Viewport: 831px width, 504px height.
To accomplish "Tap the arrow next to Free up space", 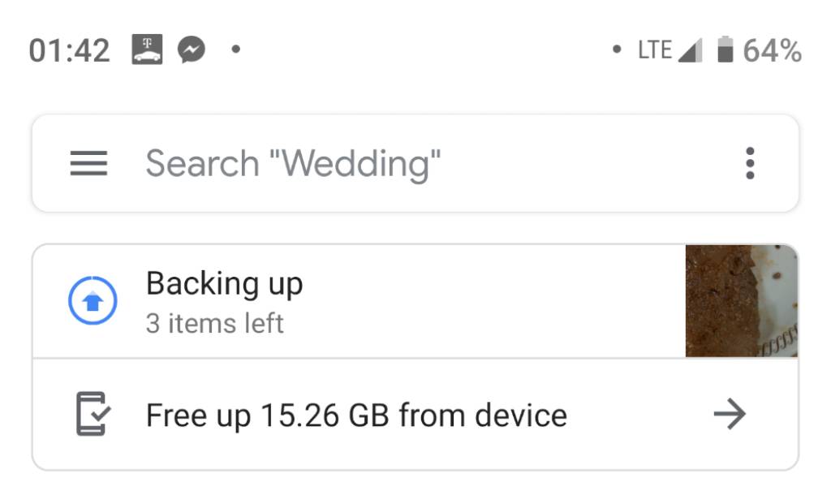I will [730, 414].
